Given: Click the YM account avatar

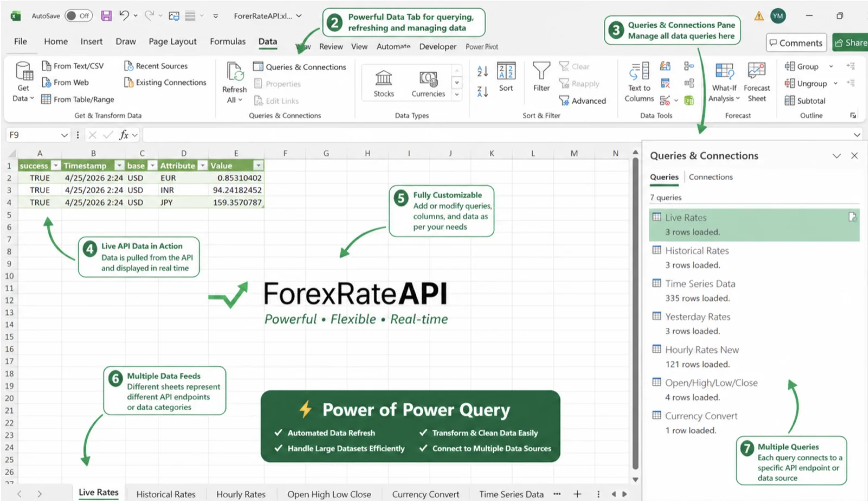Looking at the screenshot, I should [778, 16].
